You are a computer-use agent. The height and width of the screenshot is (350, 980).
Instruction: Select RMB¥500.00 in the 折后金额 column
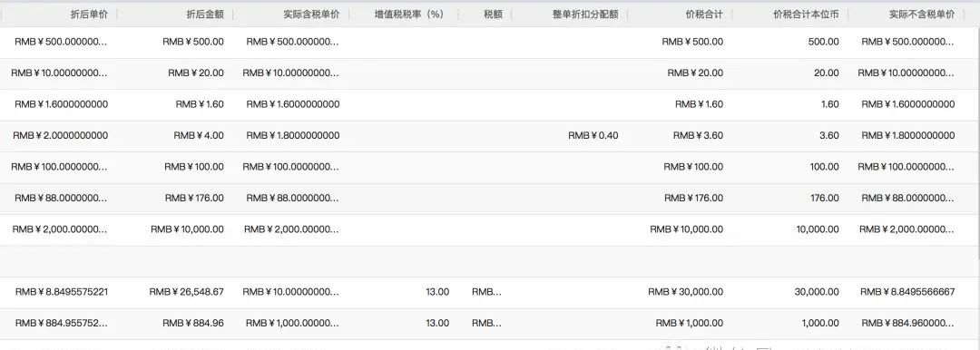(x=192, y=42)
